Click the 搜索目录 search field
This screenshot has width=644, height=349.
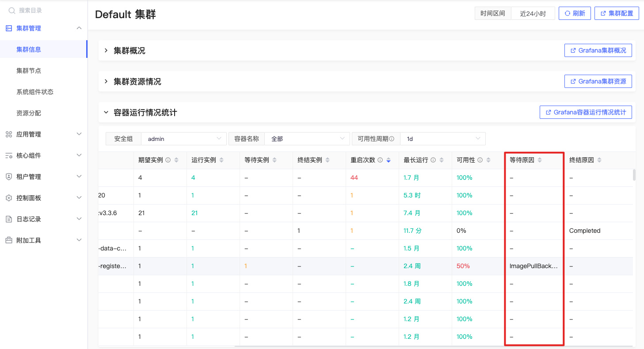click(x=44, y=10)
